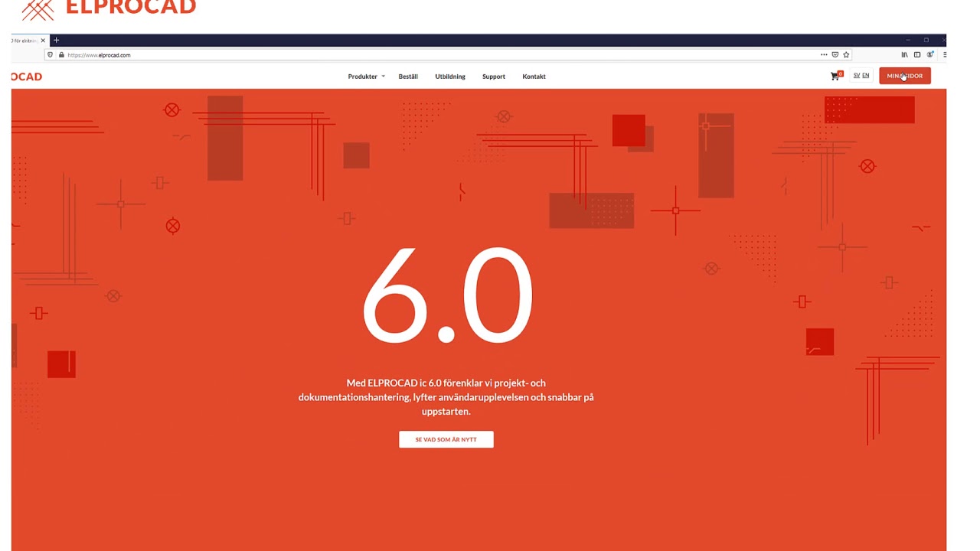Go to the Utbildning page
This screenshot has height=551, width=980.
pyautogui.click(x=450, y=77)
